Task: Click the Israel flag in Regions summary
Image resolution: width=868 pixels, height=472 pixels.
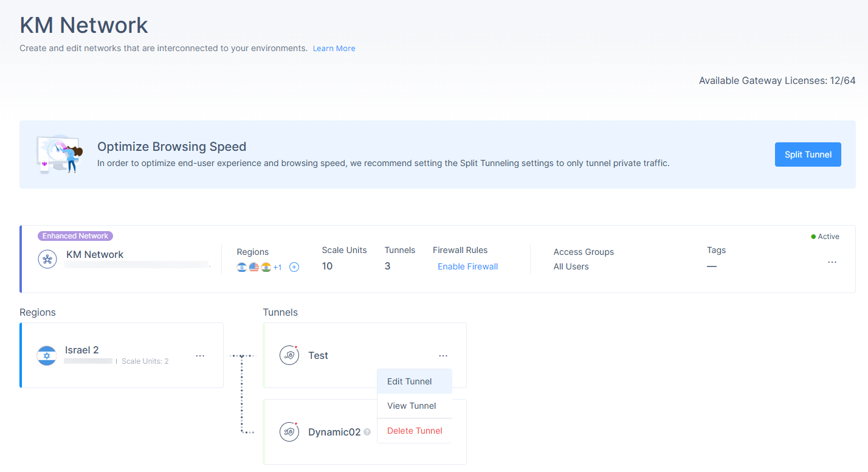Action: 242,267
